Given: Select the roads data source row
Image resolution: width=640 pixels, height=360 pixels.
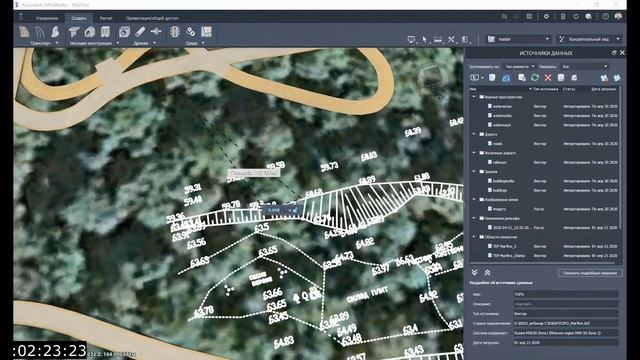Looking at the screenshot, I should (545, 144).
